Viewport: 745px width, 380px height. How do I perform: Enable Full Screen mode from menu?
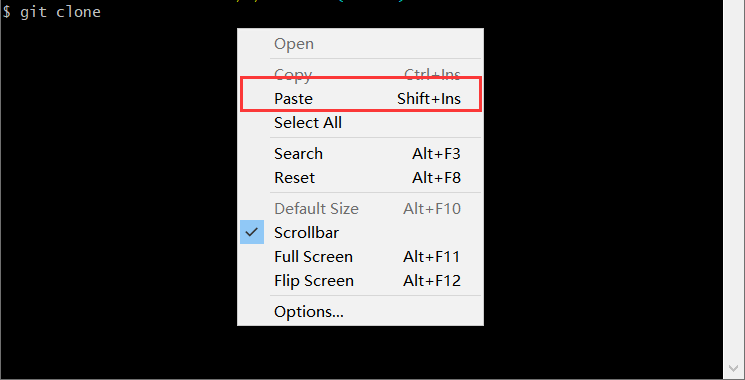point(361,257)
